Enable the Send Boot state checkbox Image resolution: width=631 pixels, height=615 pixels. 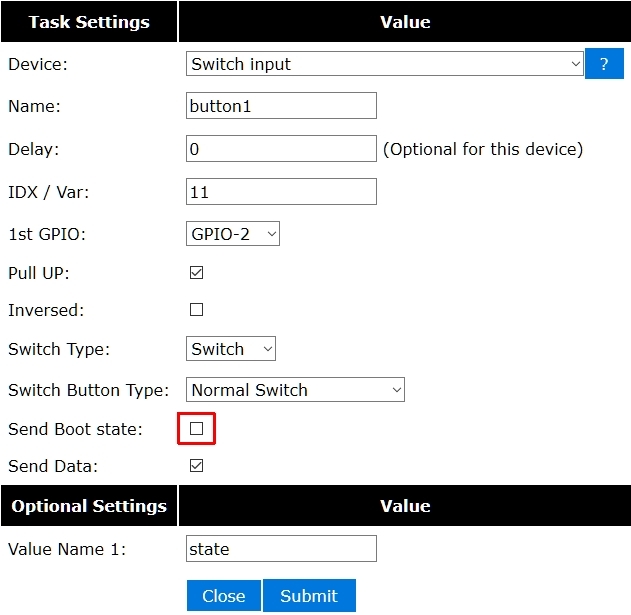tap(196, 429)
